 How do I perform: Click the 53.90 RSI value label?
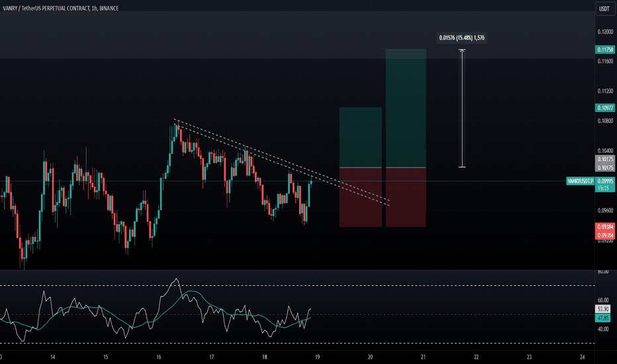pyautogui.click(x=603, y=309)
